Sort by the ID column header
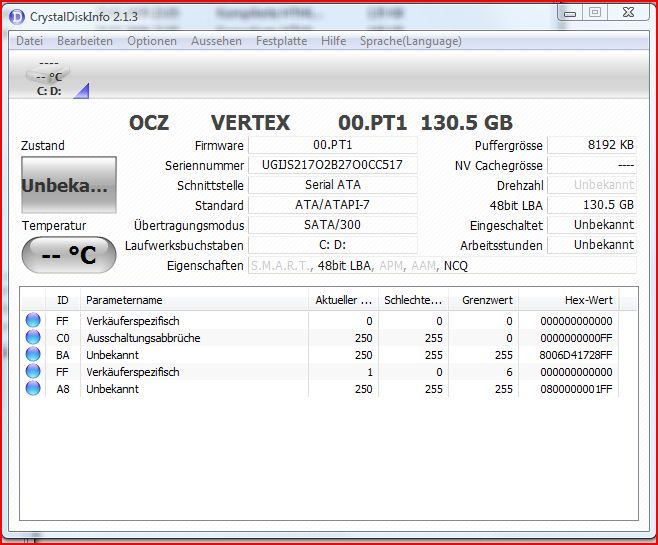The image size is (658, 545). [63, 300]
